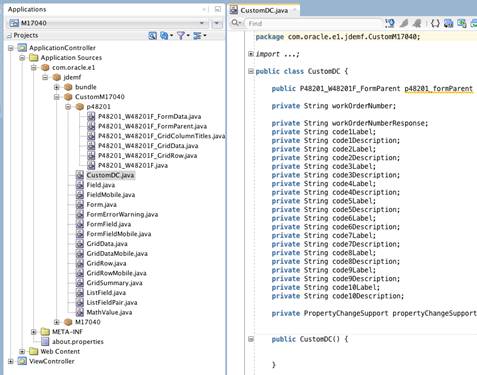Expand the Web Content folder
Screen dimensions: 477x375
point(22,351)
